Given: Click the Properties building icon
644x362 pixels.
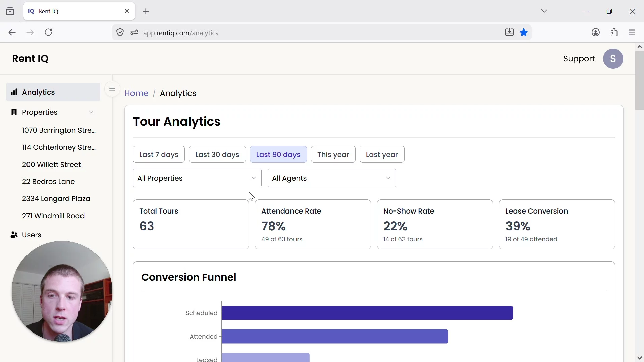Looking at the screenshot, I should coord(14,112).
